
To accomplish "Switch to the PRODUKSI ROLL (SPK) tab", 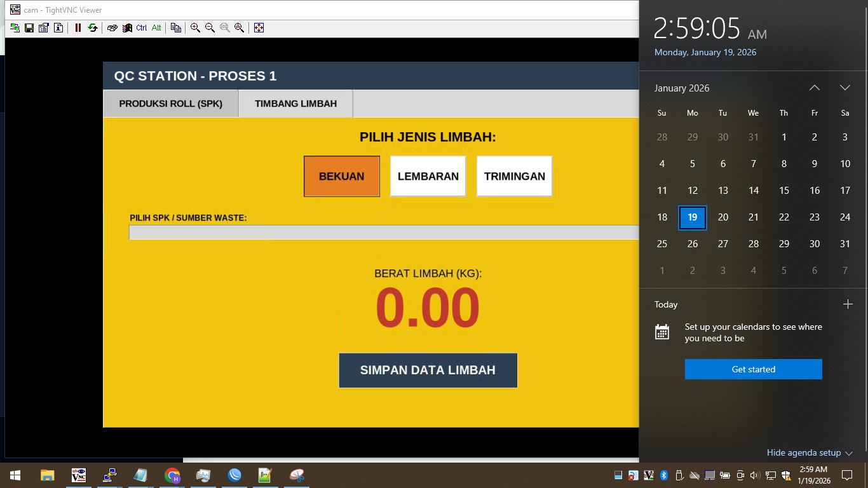I will [171, 104].
